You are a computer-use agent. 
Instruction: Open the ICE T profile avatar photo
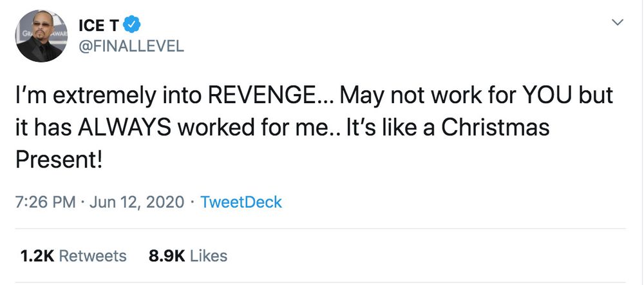coord(41,35)
